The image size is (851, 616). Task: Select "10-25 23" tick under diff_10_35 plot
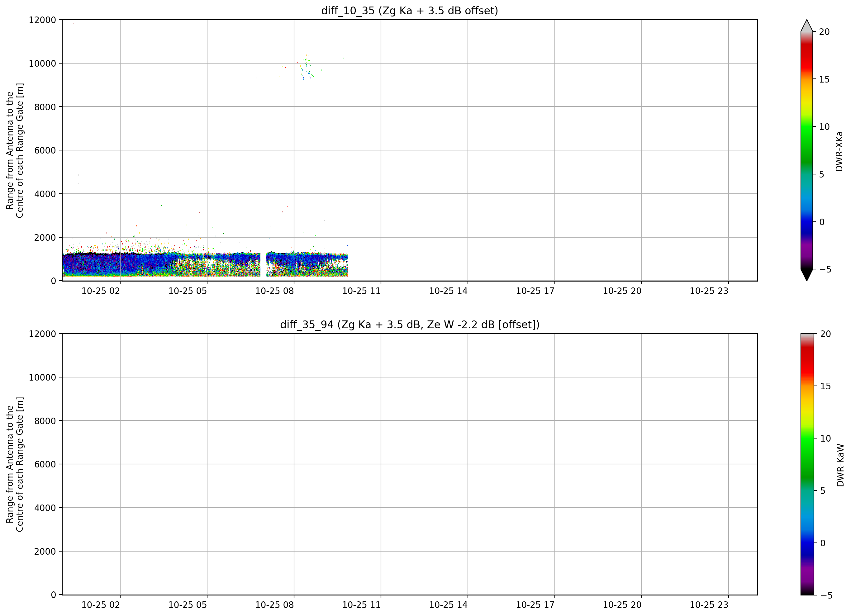709,291
